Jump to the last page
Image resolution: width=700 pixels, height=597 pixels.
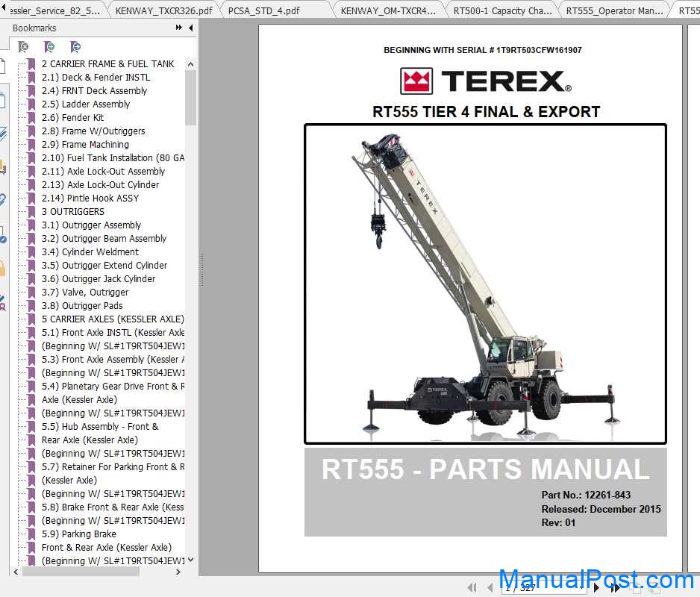(615, 587)
